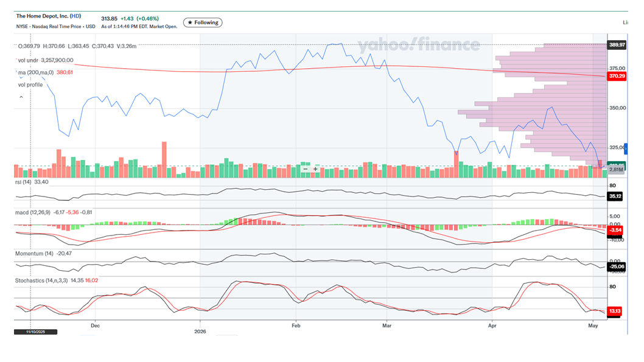This screenshot has width=644, height=362.
Task: Select the ma (200,ma,0) indicator label
Action: click(x=36, y=72)
